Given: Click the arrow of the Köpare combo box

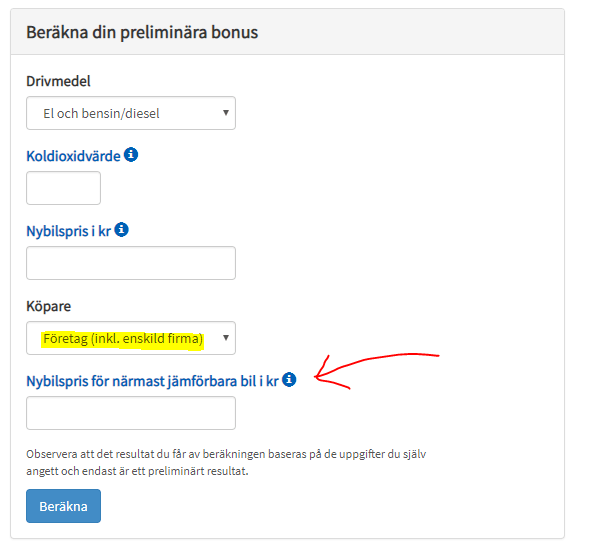Looking at the screenshot, I should click(x=226, y=338).
